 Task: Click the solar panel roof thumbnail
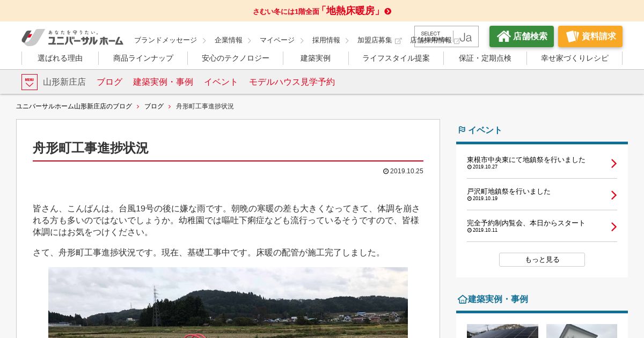502,331
